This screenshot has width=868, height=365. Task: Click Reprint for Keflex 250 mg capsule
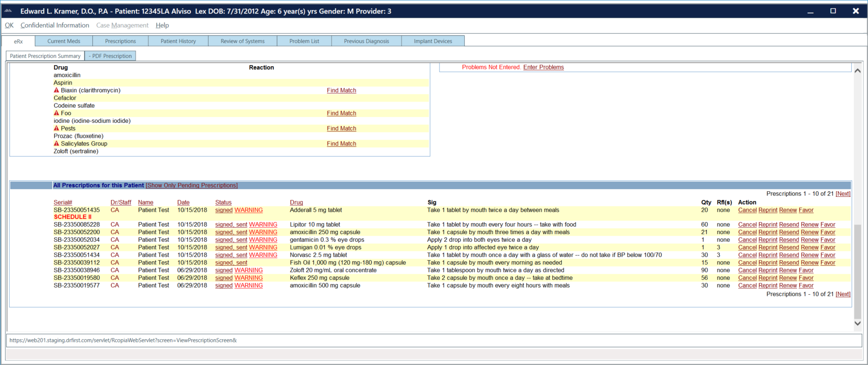coord(768,278)
